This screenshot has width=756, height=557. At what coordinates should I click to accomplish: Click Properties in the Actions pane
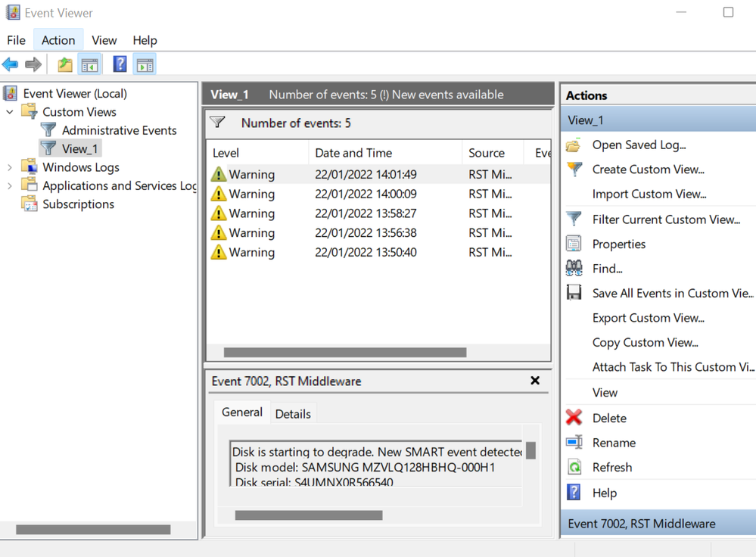[618, 244]
